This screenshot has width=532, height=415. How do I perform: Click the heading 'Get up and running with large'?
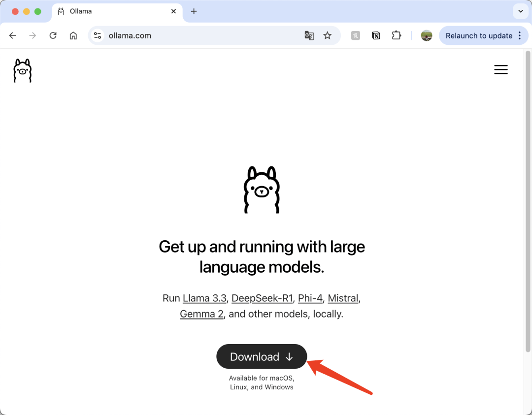click(262, 247)
